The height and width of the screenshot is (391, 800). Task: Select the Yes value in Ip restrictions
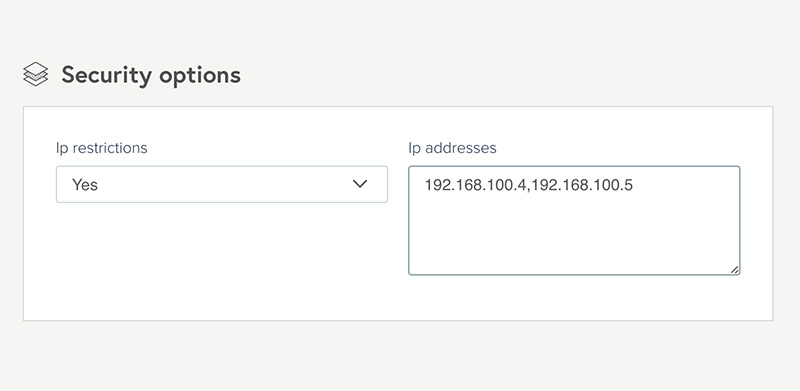[85, 184]
